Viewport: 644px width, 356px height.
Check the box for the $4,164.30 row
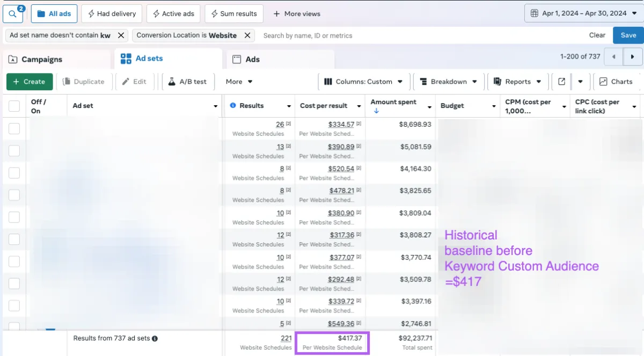tap(14, 173)
